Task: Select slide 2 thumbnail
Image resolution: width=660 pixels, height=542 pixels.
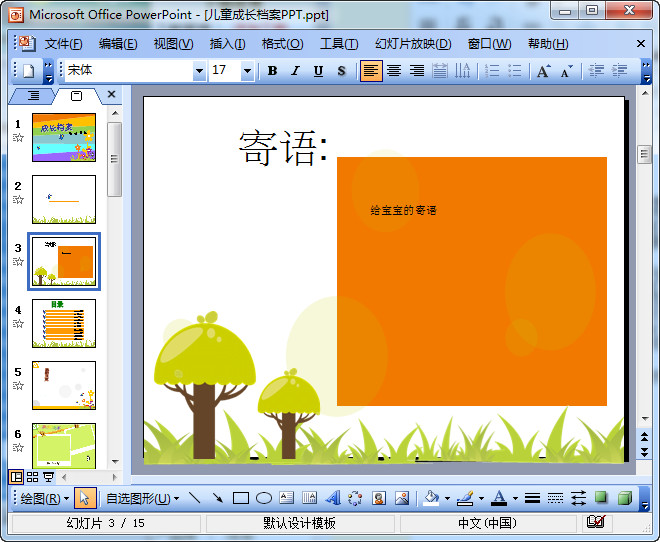Action: [x=64, y=199]
